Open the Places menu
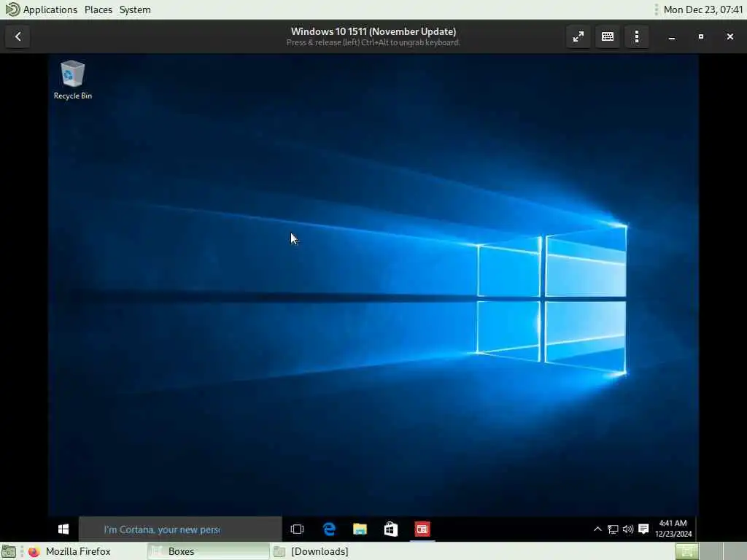This screenshot has width=747, height=560. click(x=98, y=9)
